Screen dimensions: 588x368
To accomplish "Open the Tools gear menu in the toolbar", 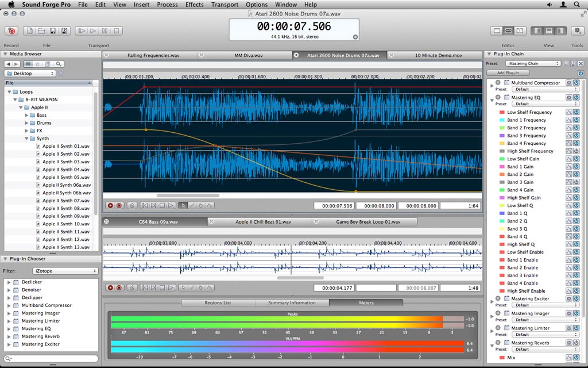I will click(577, 30).
